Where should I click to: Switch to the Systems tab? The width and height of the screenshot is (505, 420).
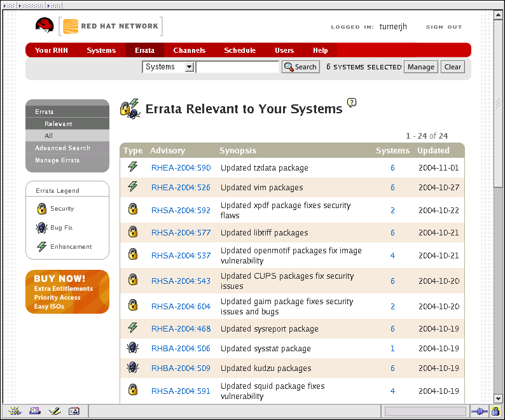[x=101, y=50]
